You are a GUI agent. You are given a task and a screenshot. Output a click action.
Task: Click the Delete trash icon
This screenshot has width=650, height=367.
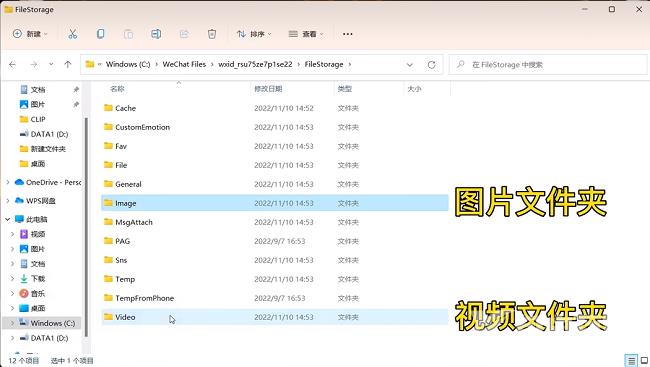[x=212, y=34]
